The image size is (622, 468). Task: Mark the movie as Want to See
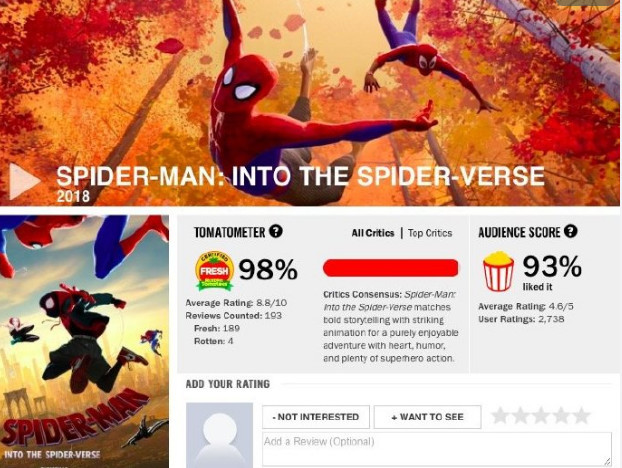pos(427,417)
